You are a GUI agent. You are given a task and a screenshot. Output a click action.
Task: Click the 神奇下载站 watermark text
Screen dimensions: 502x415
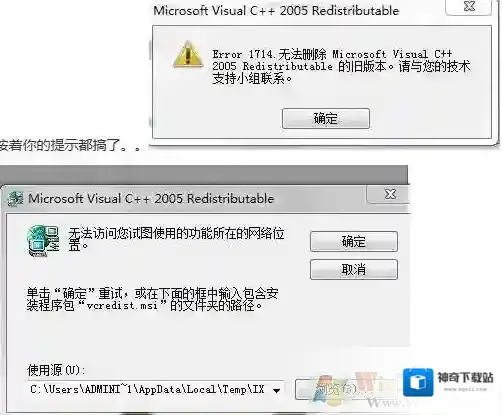(465, 378)
